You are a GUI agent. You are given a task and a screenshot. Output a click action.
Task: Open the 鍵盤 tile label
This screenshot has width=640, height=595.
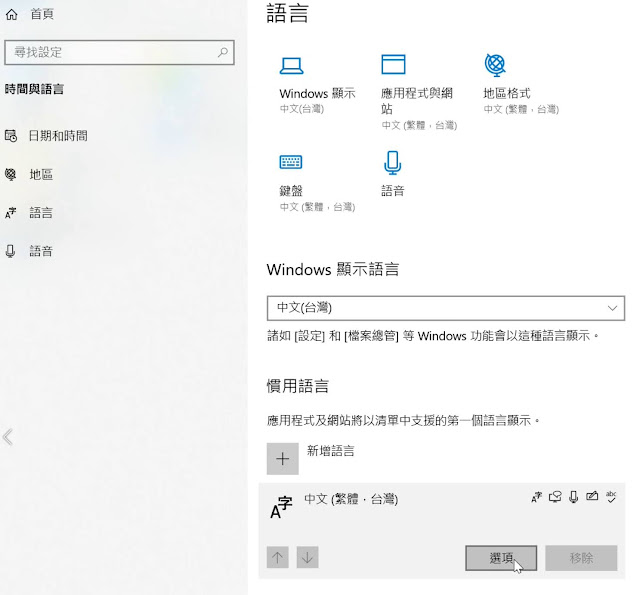(x=291, y=191)
